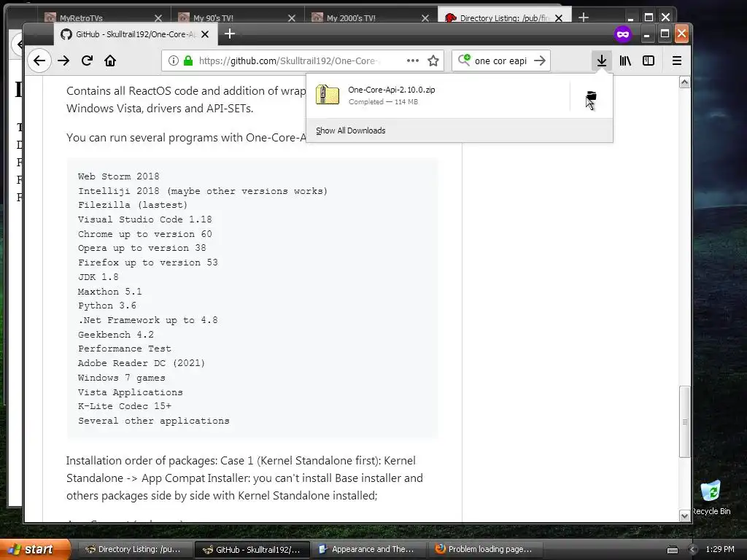Click the zip file icon in downloads panel

[x=328, y=95]
